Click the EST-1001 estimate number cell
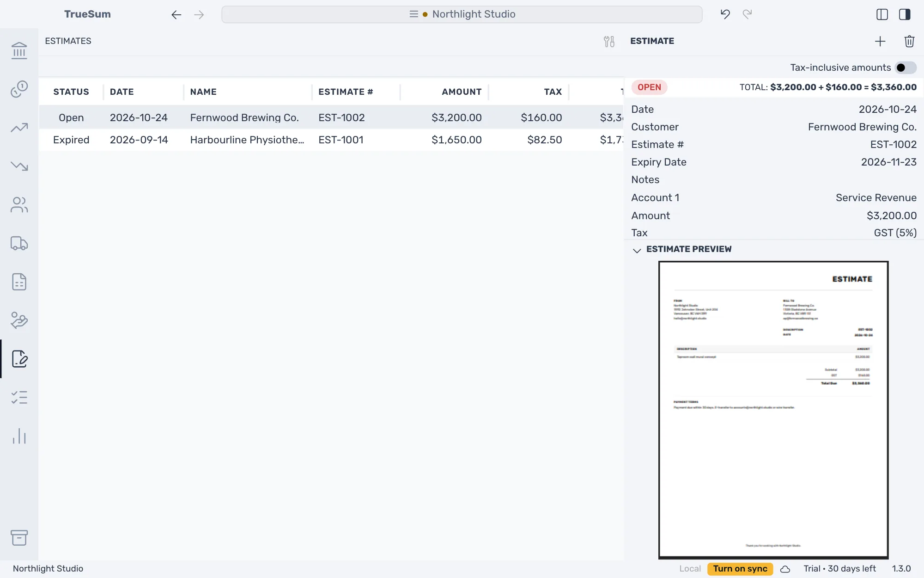924x578 pixels. tap(340, 140)
